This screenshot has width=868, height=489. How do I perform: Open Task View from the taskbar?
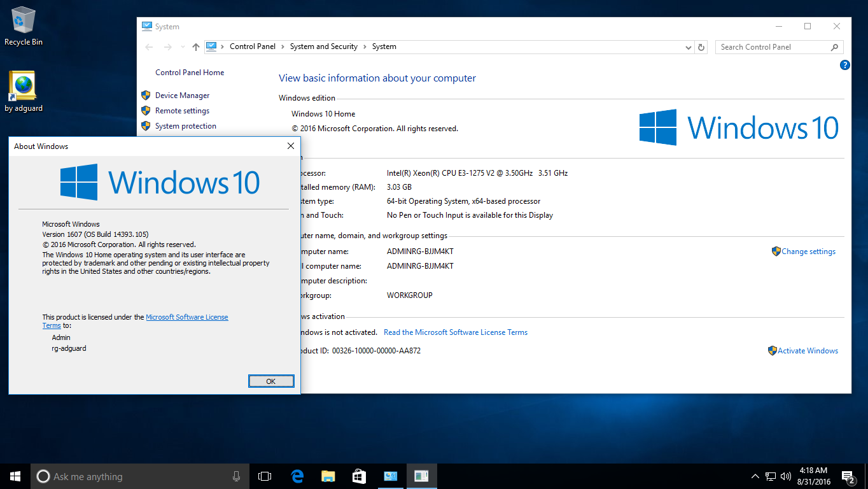[265, 476]
